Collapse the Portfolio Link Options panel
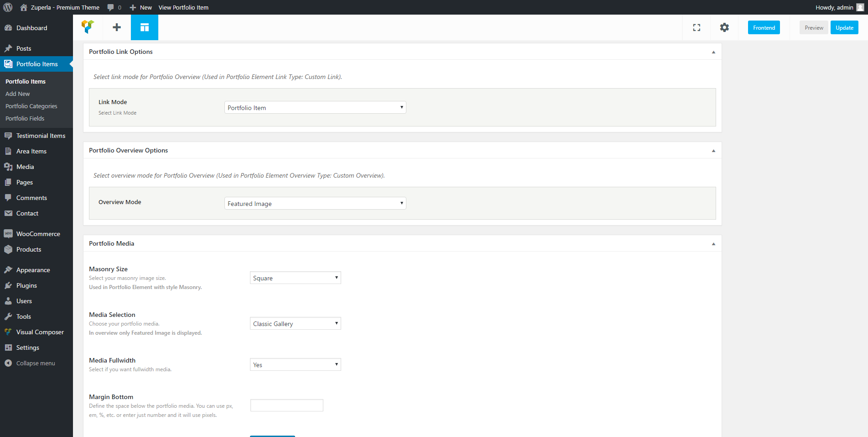The width and height of the screenshot is (868, 437). [x=713, y=52]
